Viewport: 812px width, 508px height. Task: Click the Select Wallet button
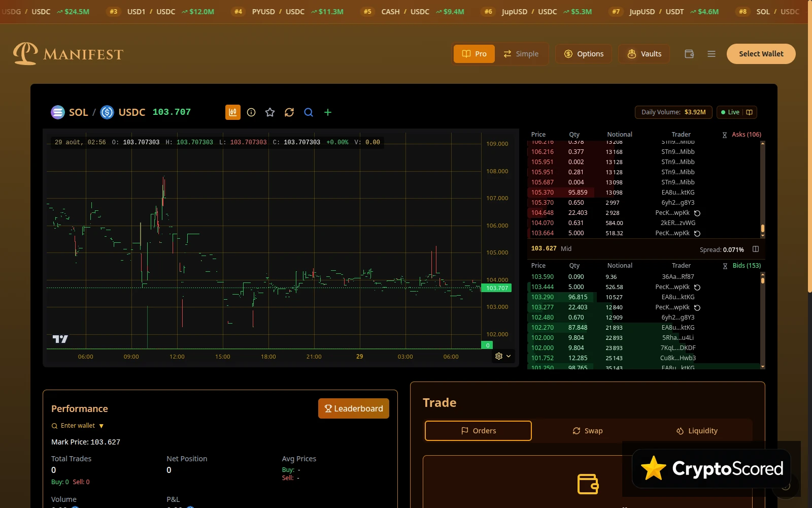761,54
